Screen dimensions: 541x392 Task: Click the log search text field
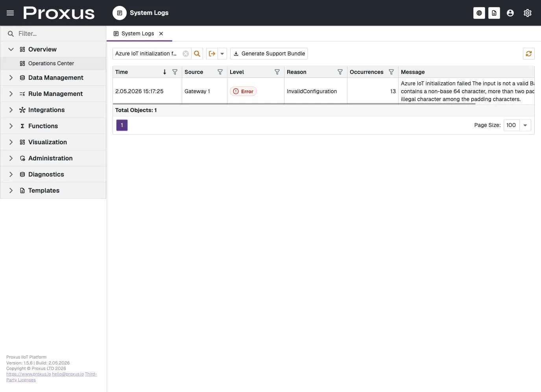(148, 53)
